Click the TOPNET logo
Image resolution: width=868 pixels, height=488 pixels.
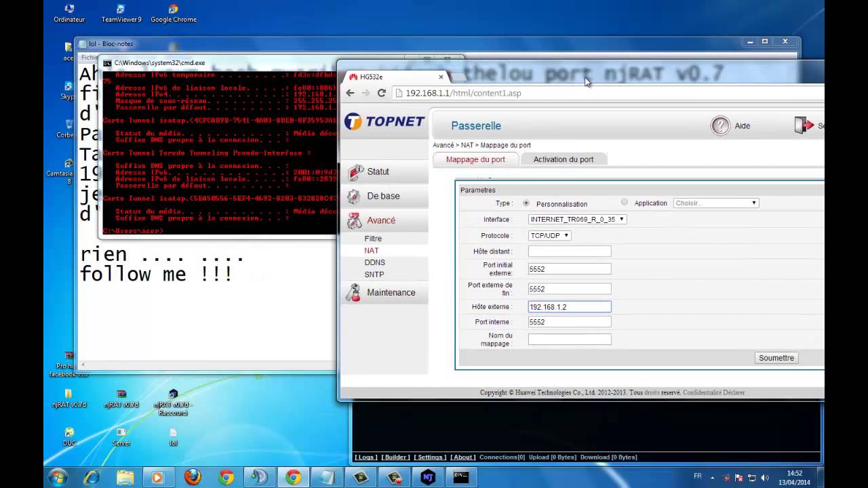384,122
